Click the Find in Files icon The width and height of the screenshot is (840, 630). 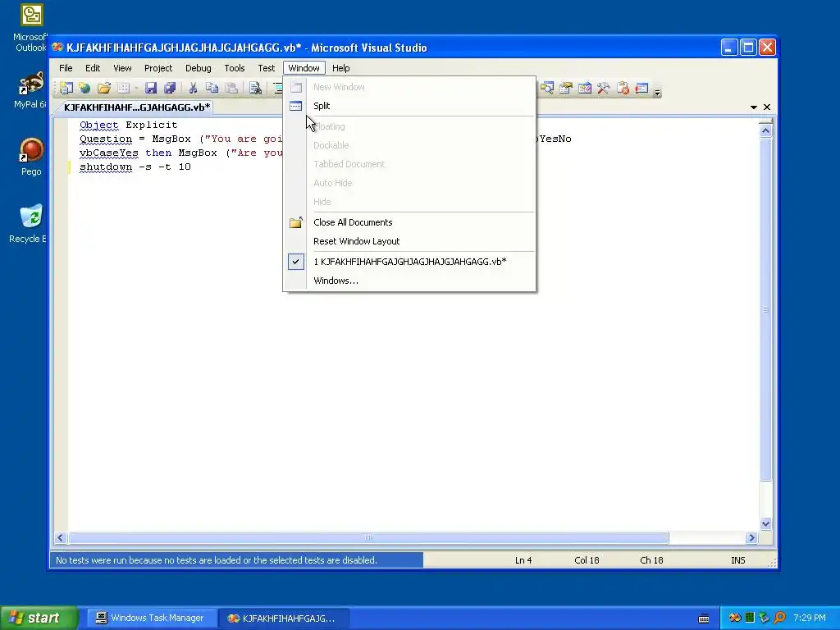[255, 88]
